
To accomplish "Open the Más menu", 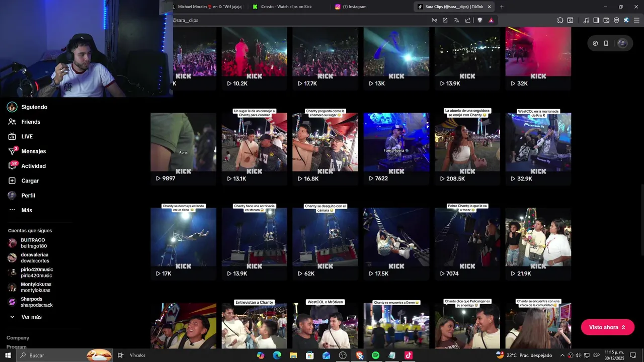I will pyautogui.click(x=20, y=210).
